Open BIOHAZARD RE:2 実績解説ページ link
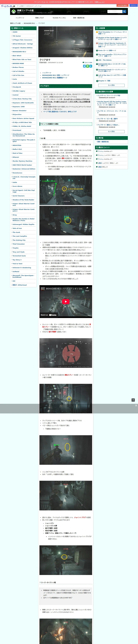 point(55,78)
